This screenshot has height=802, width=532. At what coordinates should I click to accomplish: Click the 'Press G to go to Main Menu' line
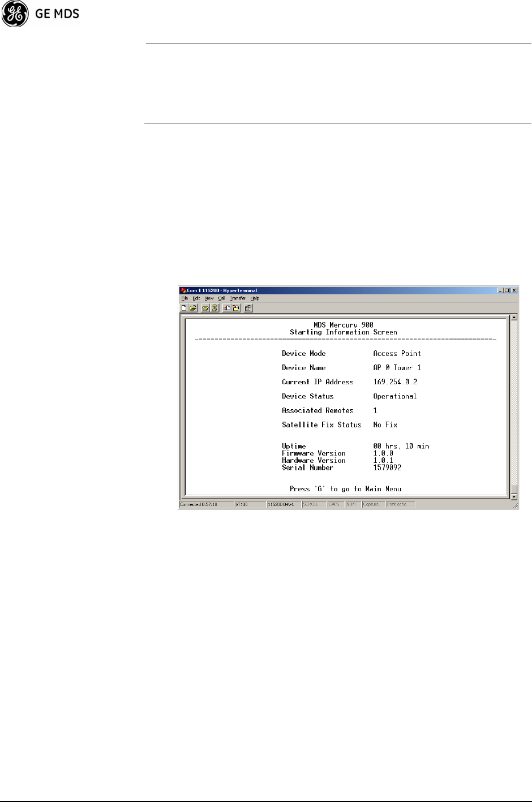(x=345, y=489)
